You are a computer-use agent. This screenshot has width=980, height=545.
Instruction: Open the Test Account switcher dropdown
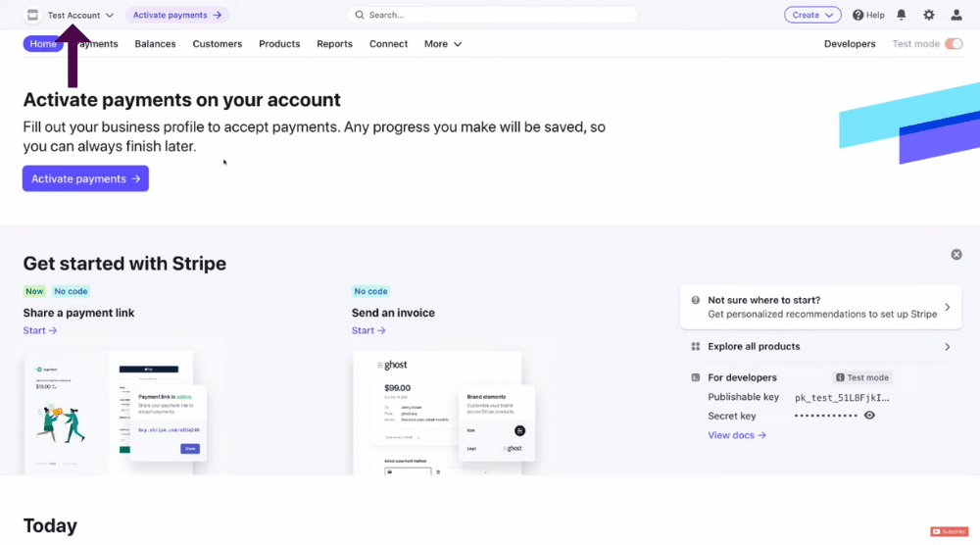click(x=80, y=15)
